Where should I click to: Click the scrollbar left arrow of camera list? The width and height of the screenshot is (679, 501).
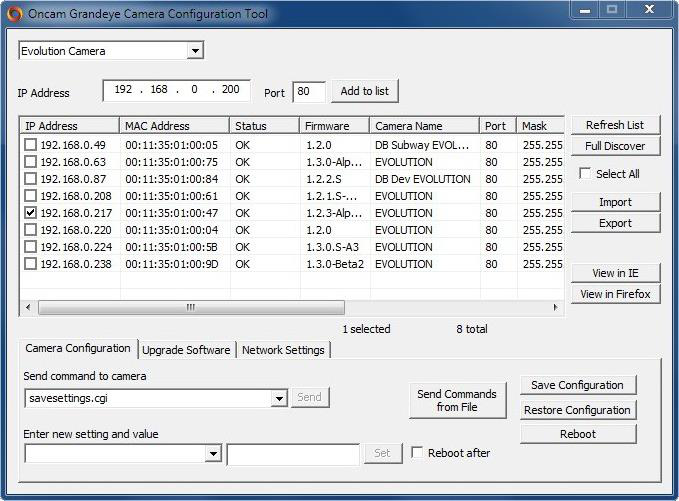[x=29, y=307]
